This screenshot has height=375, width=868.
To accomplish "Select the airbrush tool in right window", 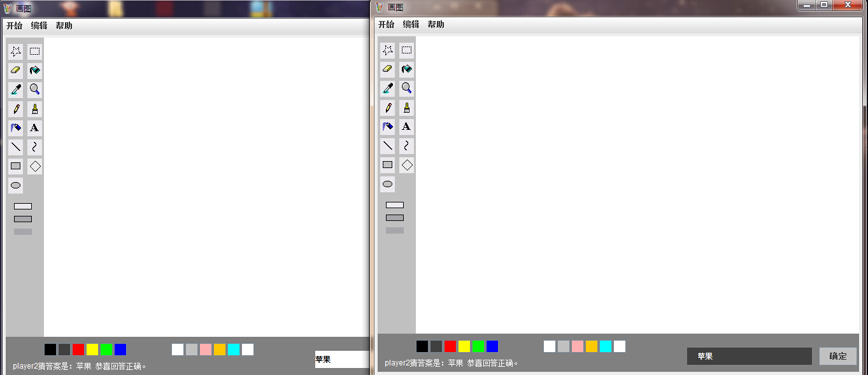I will coord(388,127).
